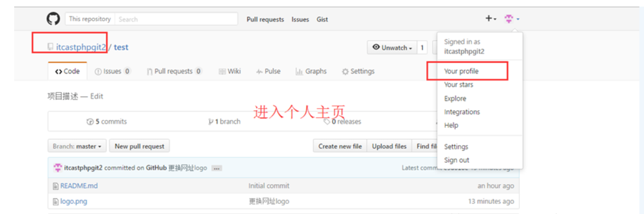View the 1 branch list
Image resolution: width=644 pixels, height=214 pixels.
point(224,121)
